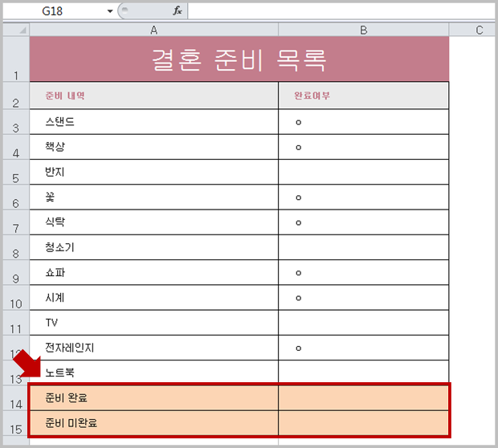The width and height of the screenshot is (498, 448).
Task: Select the 스탠드 cell
Action: click(x=153, y=122)
